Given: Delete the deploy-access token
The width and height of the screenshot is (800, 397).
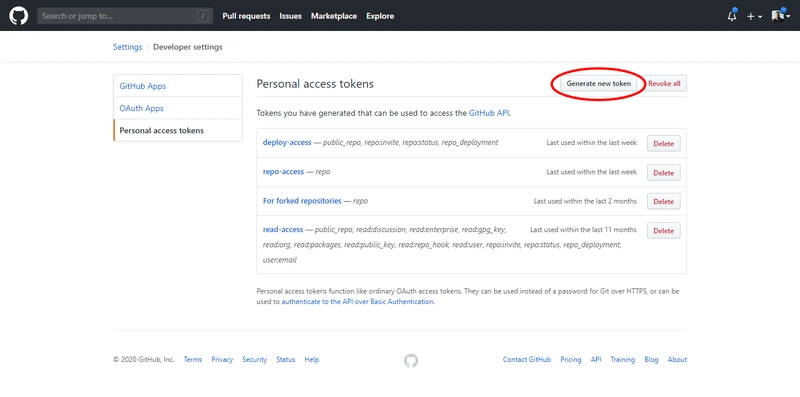Looking at the screenshot, I should [664, 144].
